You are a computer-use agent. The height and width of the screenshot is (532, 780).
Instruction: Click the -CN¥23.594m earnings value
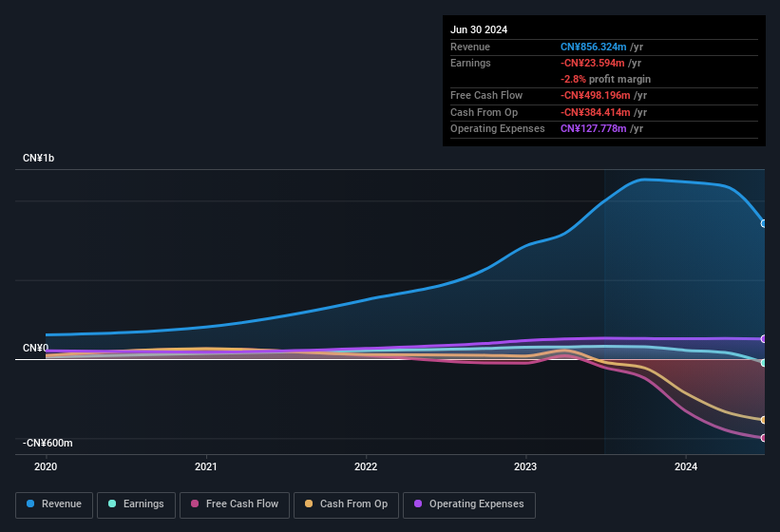point(593,63)
